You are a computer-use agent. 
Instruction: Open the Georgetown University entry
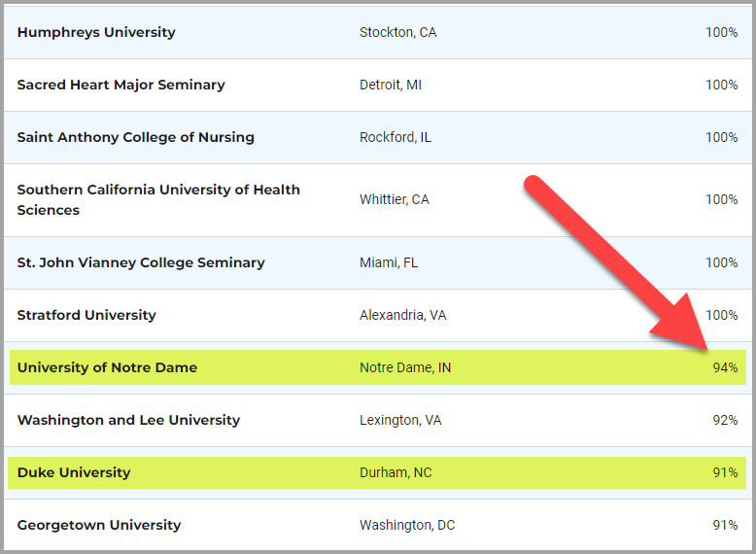[99, 525]
